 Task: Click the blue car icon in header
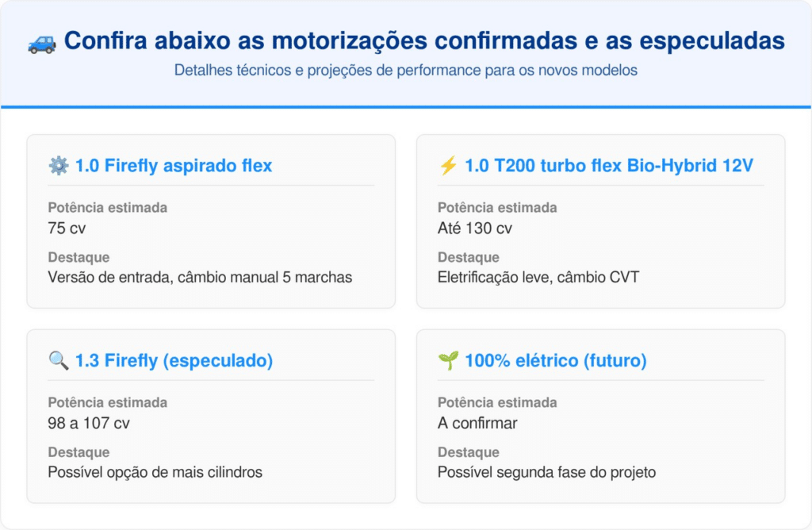tap(42, 42)
